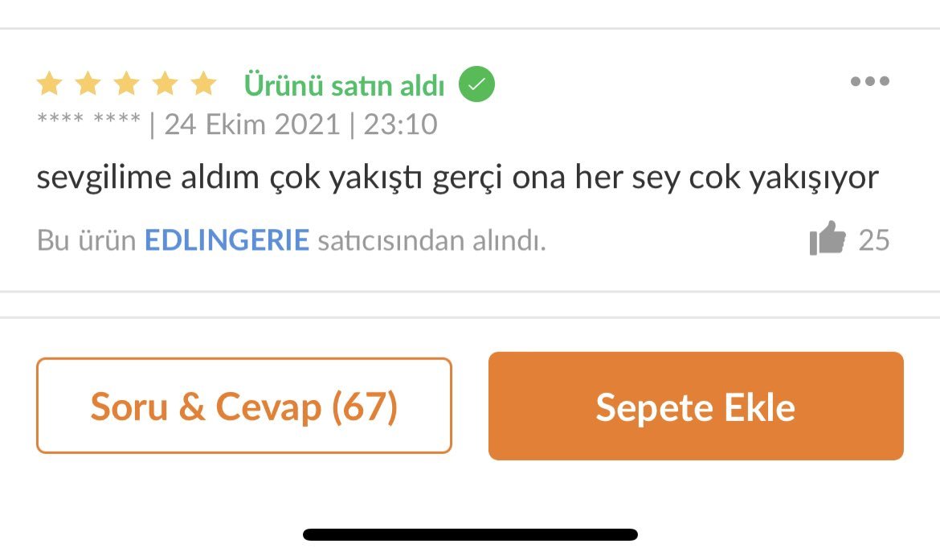
Task: Tap the 'satıcısından alındı' text
Action: [431, 241]
